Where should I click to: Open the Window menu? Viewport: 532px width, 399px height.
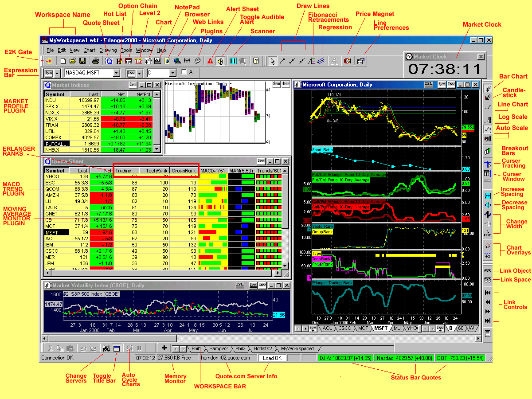[144, 50]
